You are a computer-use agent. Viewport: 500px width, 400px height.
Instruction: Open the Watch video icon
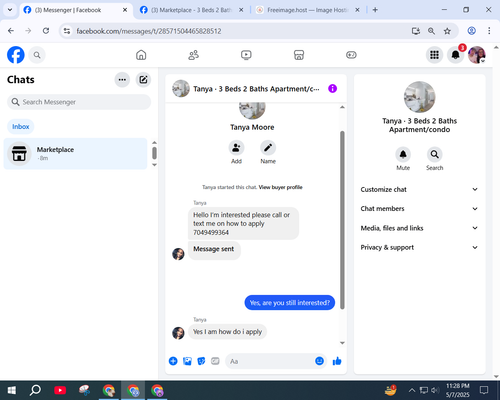pyautogui.click(x=246, y=55)
